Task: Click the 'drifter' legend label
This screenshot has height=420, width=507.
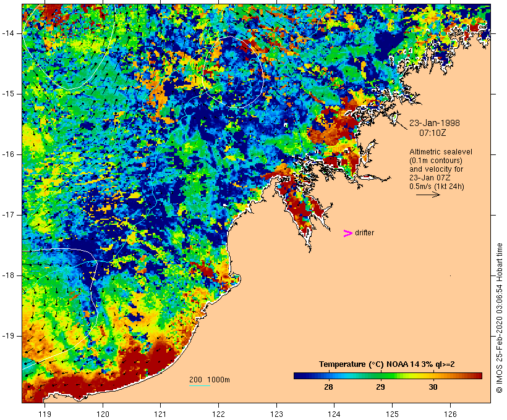Action: (364, 233)
